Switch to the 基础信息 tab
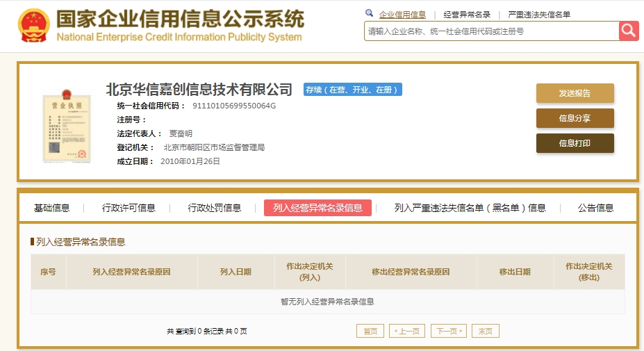The width and height of the screenshot is (644, 351). (51, 208)
